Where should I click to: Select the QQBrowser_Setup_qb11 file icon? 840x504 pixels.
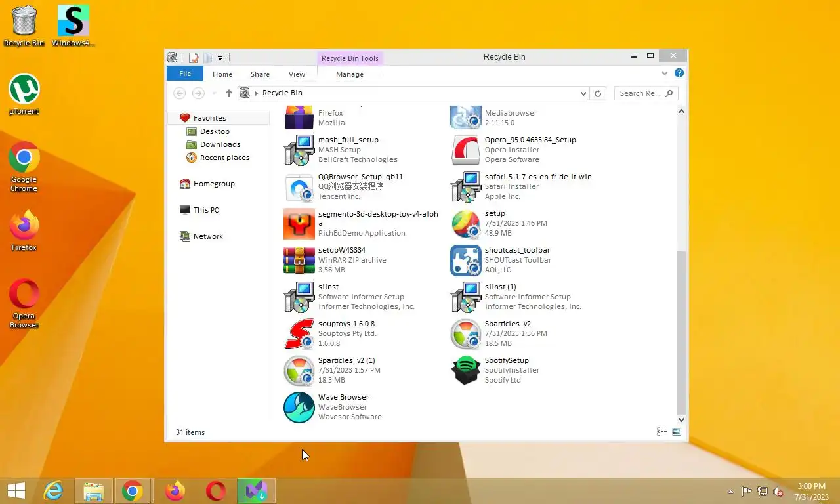click(299, 187)
